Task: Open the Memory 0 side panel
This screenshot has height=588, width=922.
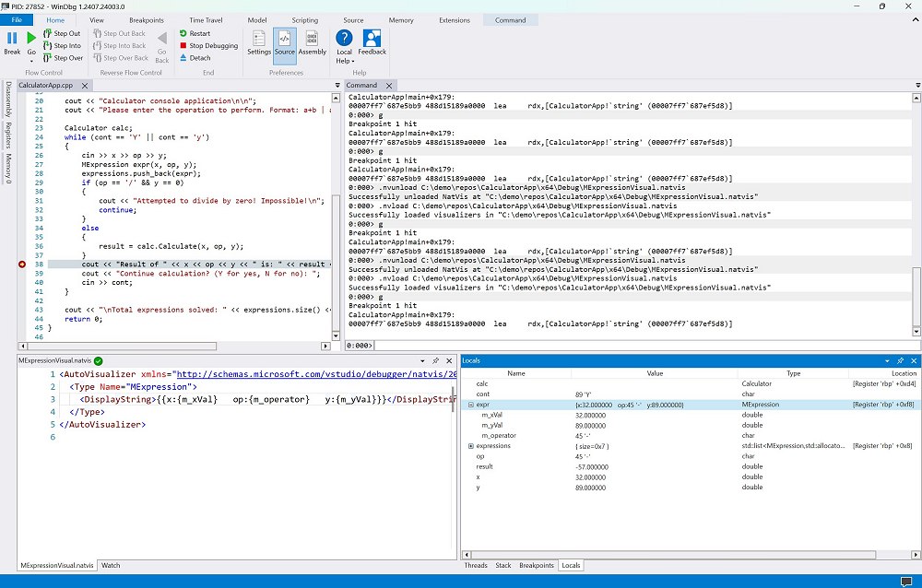Action: (8, 168)
